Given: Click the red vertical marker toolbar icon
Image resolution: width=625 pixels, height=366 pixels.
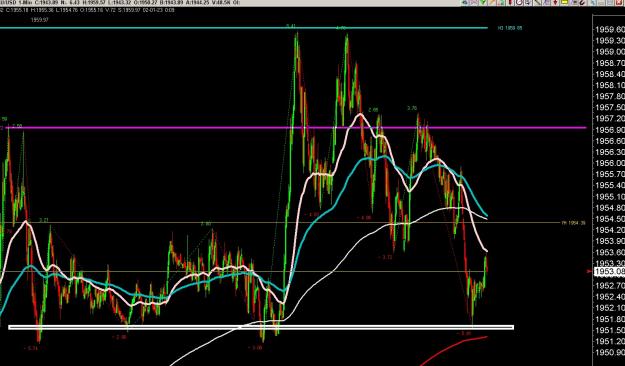Looking at the screenshot, I should tap(510, 2).
